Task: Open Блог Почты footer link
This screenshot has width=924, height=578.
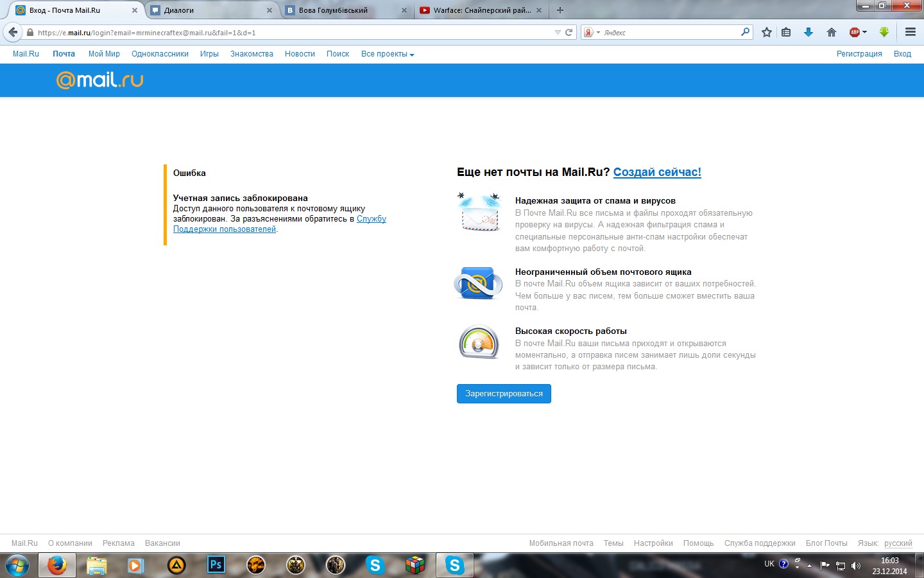Action: [x=826, y=543]
